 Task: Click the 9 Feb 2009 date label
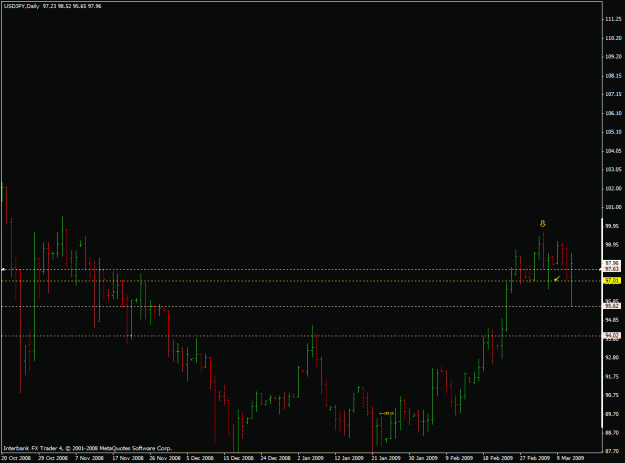click(x=459, y=458)
